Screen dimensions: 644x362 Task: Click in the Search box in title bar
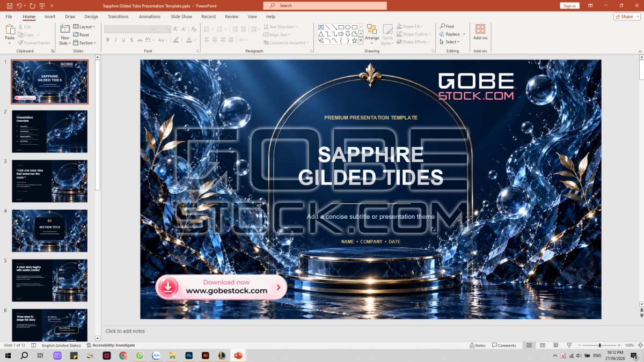pos(325,5)
